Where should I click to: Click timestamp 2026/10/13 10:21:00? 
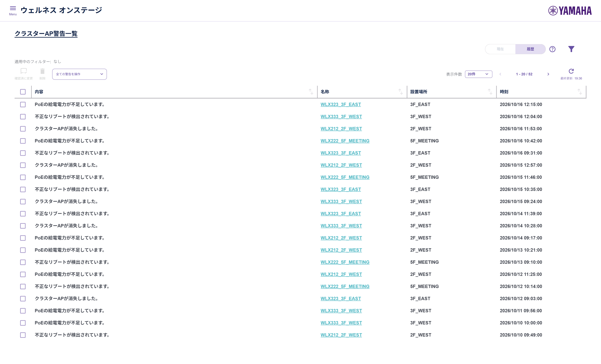pyautogui.click(x=521, y=250)
